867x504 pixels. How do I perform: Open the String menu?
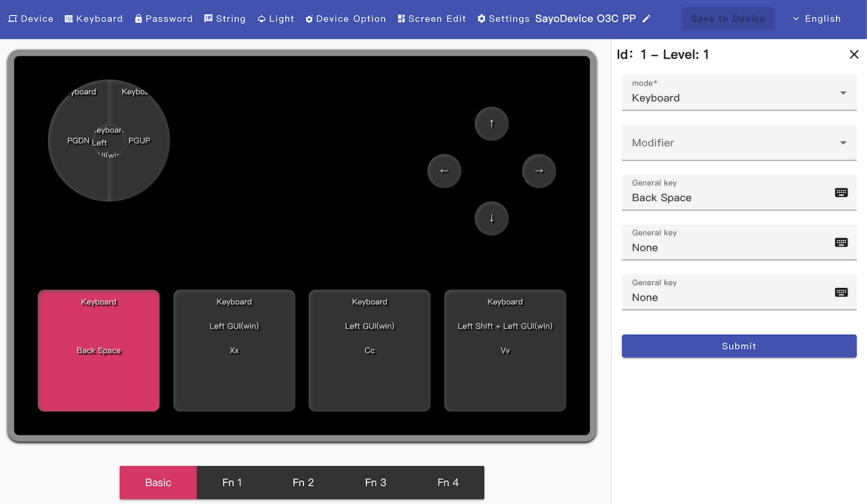pos(225,19)
